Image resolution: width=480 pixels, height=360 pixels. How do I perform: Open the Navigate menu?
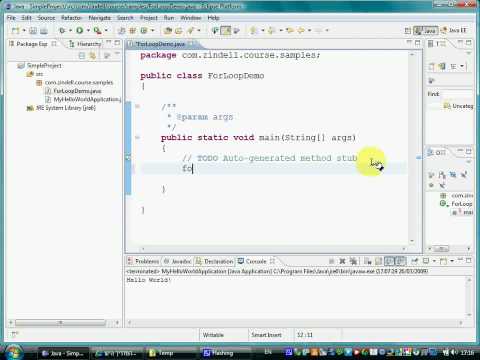point(99,18)
